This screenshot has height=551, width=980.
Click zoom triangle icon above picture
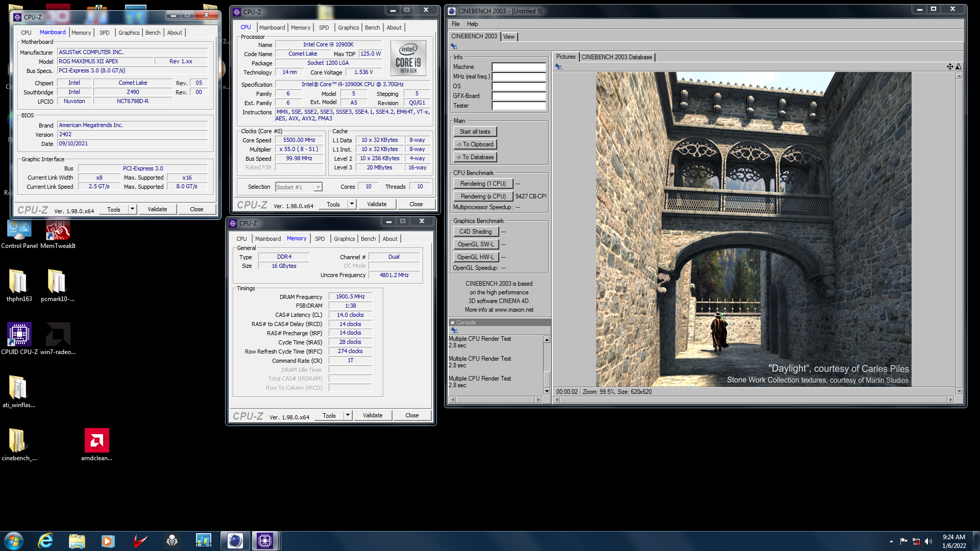tap(959, 67)
